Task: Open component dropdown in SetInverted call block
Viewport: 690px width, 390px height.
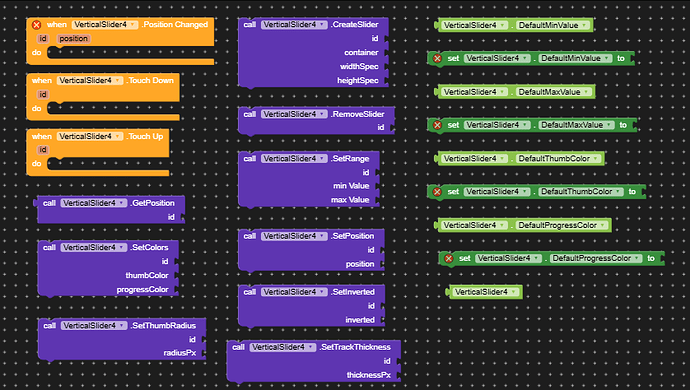Action: pos(294,292)
